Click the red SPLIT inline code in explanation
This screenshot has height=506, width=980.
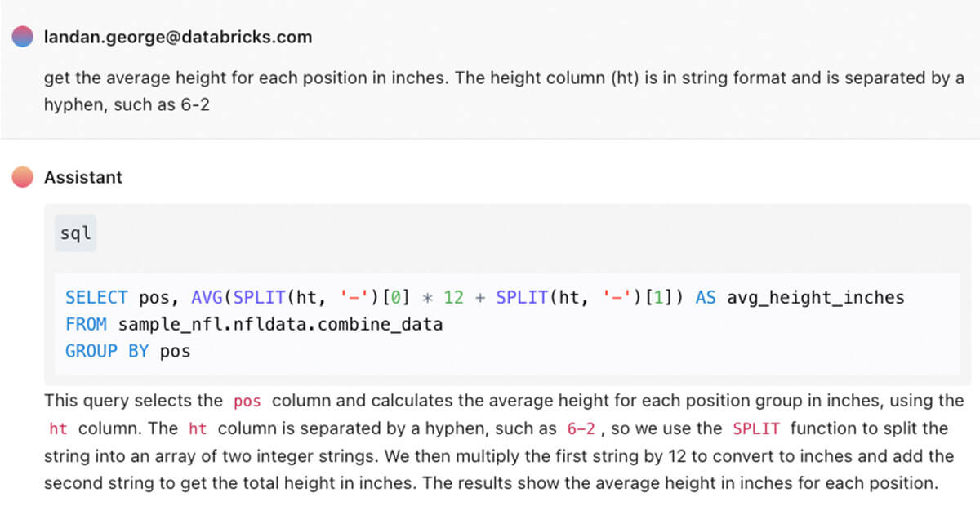[x=756, y=428]
